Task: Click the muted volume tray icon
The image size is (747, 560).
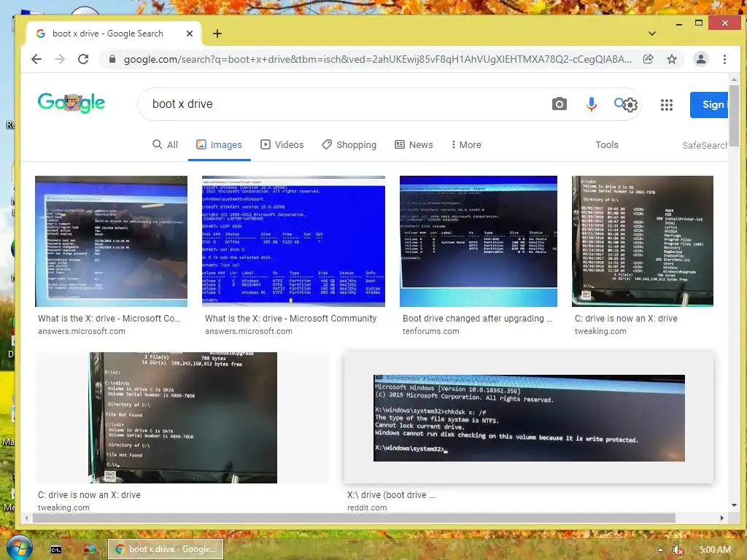Action: [x=678, y=550]
